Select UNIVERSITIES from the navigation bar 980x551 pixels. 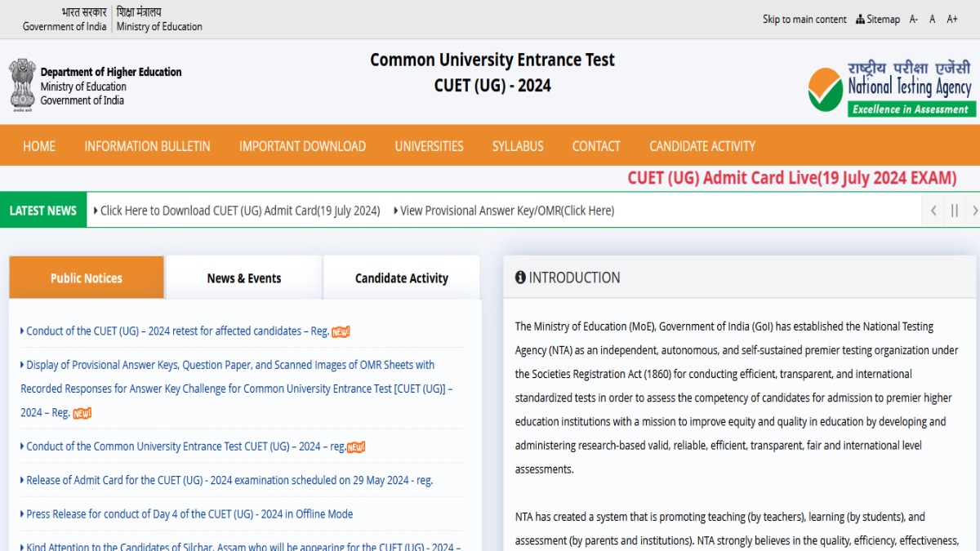[429, 146]
